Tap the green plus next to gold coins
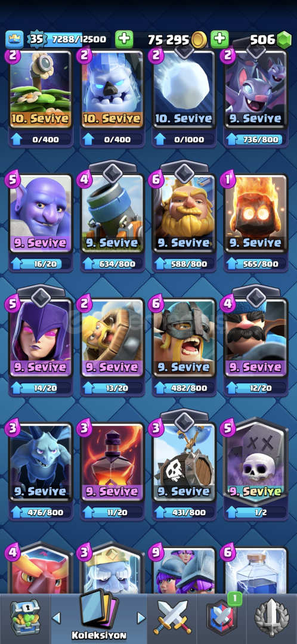 123,39
